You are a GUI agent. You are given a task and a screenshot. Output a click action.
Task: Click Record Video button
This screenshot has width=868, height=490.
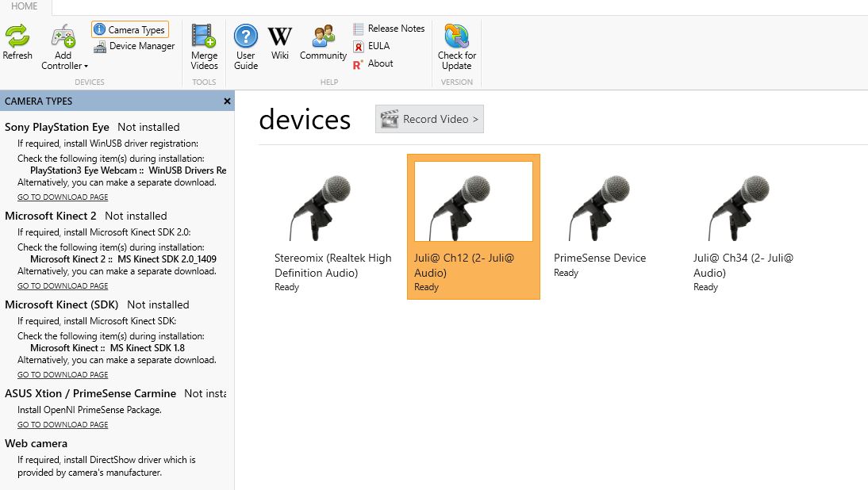(429, 119)
